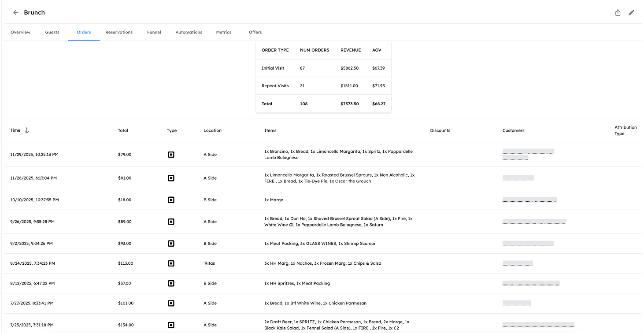Click the back arrow next to Brunch
Screen dimensions: 644x333
point(16,13)
